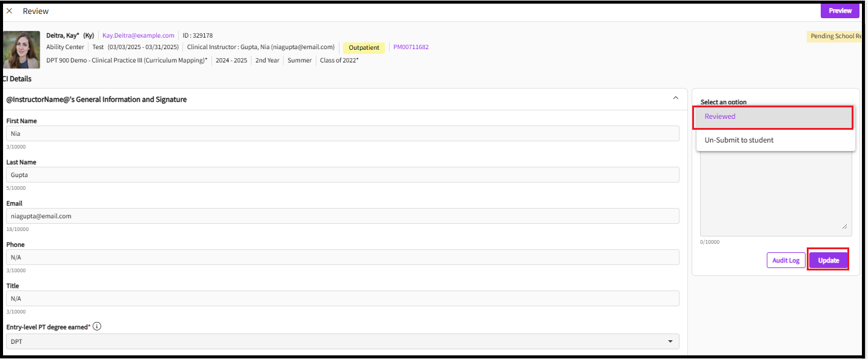Open Kay.Deitra@example.com email link

tap(138, 36)
